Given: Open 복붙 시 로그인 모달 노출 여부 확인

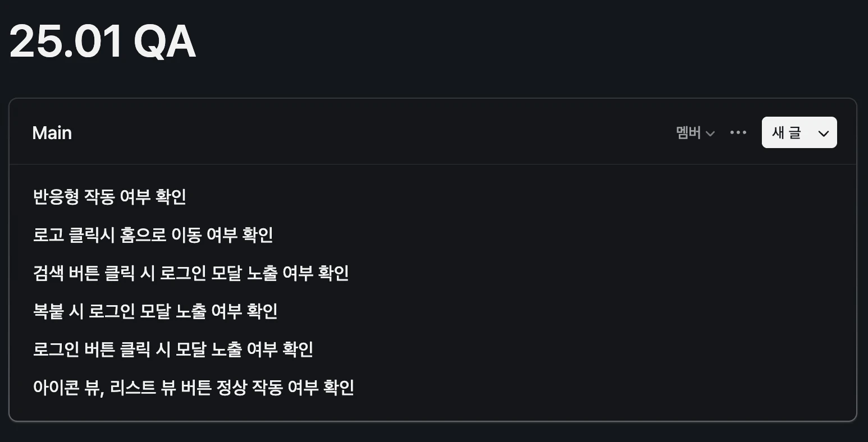Looking at the screenshot, I should (156, 311).
